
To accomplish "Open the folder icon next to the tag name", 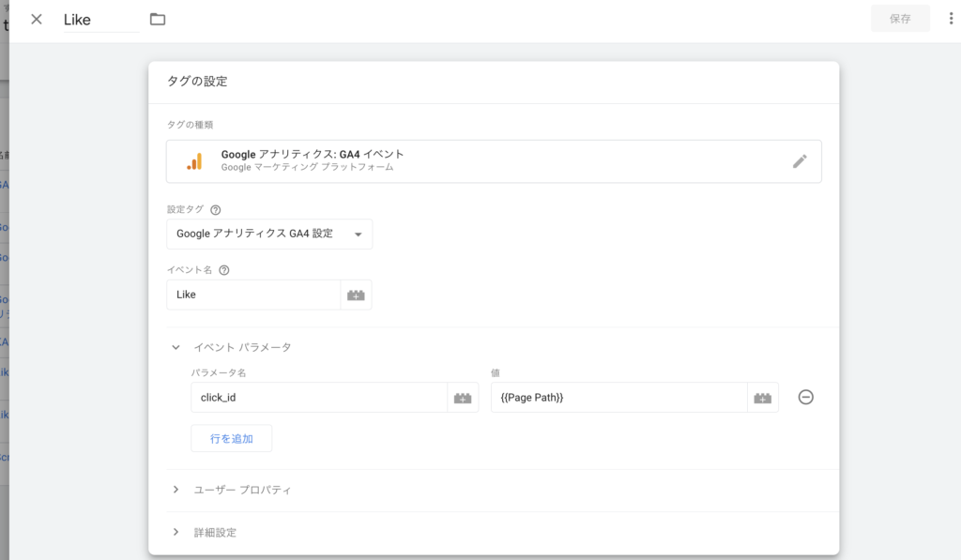I will pyautogui.click(x=158, y=19).
